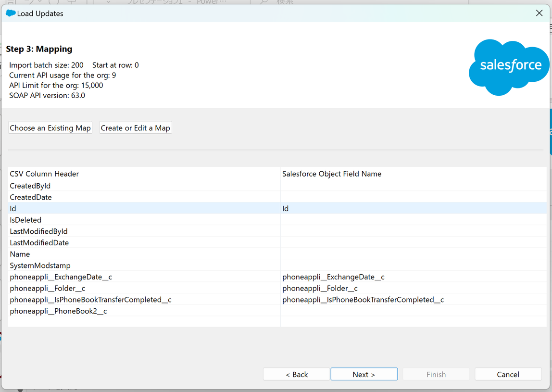The image size is (552, 392).
Task: Click mapped phoneappli__ExchangeDate__c Salesforce field cell
Action: (x=414, y=277)
